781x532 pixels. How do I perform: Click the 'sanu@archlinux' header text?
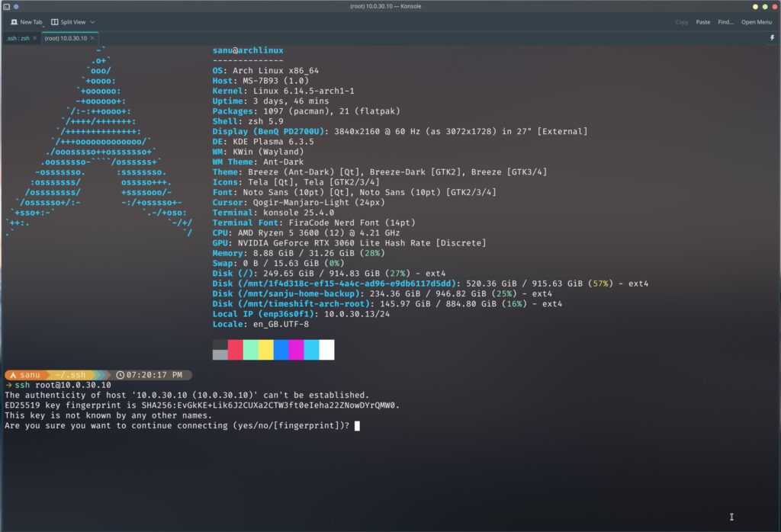click(248, 50)
